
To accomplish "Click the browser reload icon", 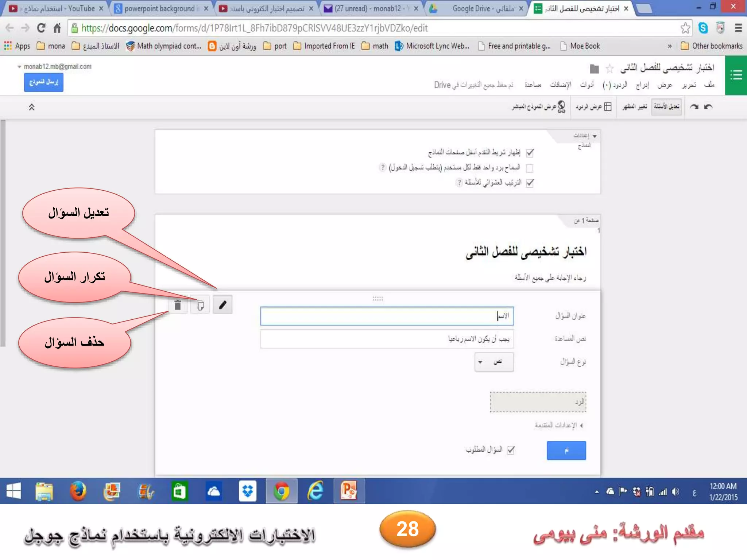I will click(x=41, y=28).
